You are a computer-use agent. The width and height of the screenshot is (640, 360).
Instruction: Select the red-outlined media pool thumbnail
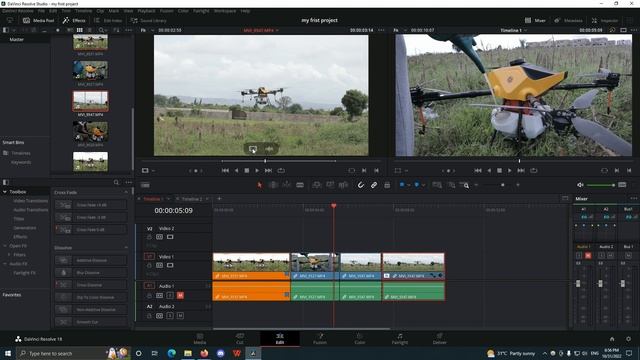point(91,101)
